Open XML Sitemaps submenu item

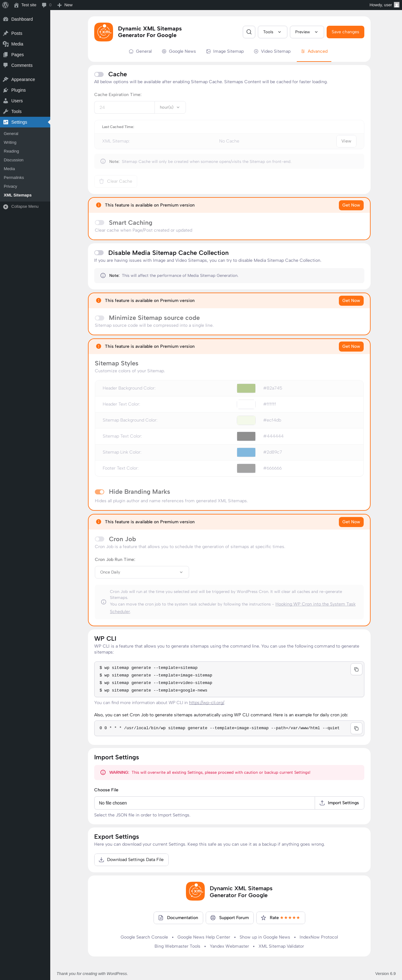coord(18,195)
